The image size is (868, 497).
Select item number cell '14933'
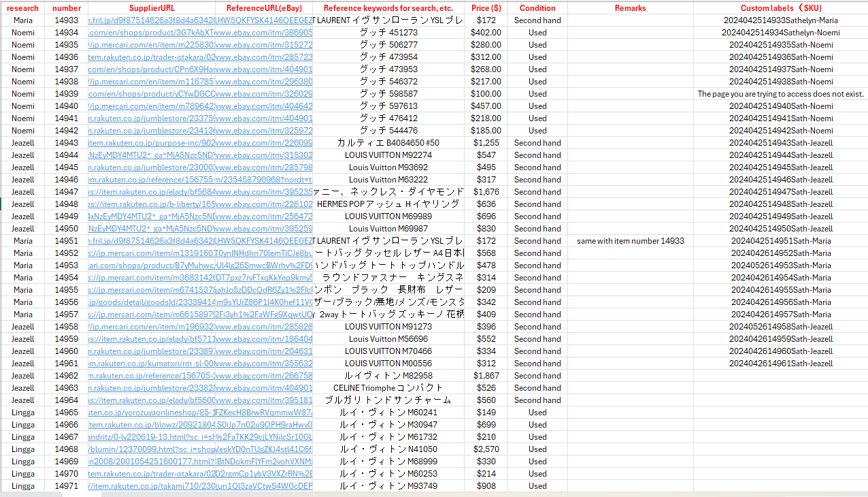tap(67, 20)
